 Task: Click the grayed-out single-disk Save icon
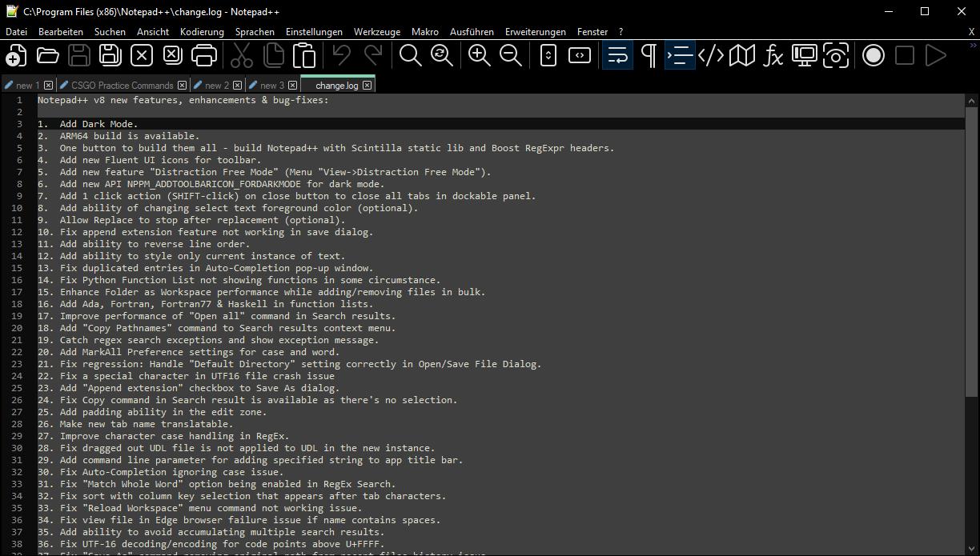(x=79, y=55)
